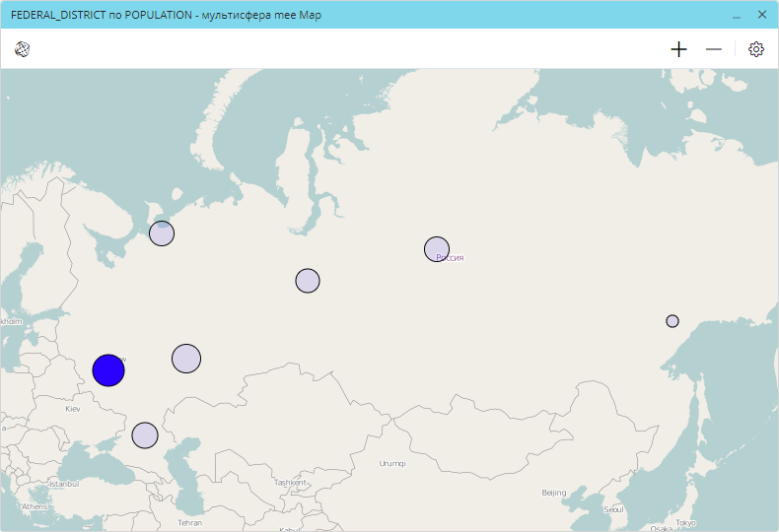Click the Россия country label

click(451, 258)
